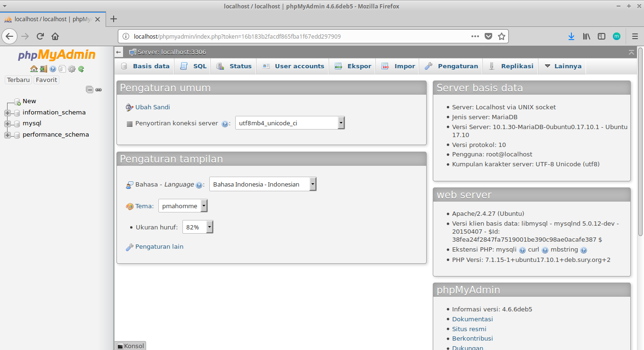This screenshot has width=644, height=350.
Task: Collapse all databases using the minus icon
Action: tap(90, 90)
